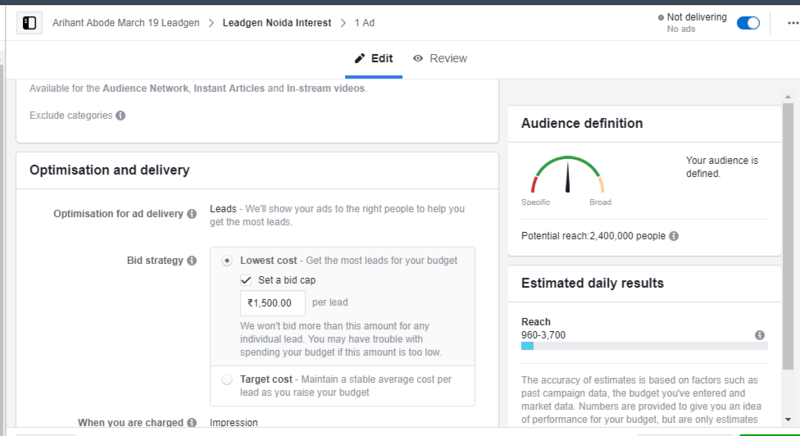
Task: Select the Target cost bid strategy
Action: pos(227,379)
